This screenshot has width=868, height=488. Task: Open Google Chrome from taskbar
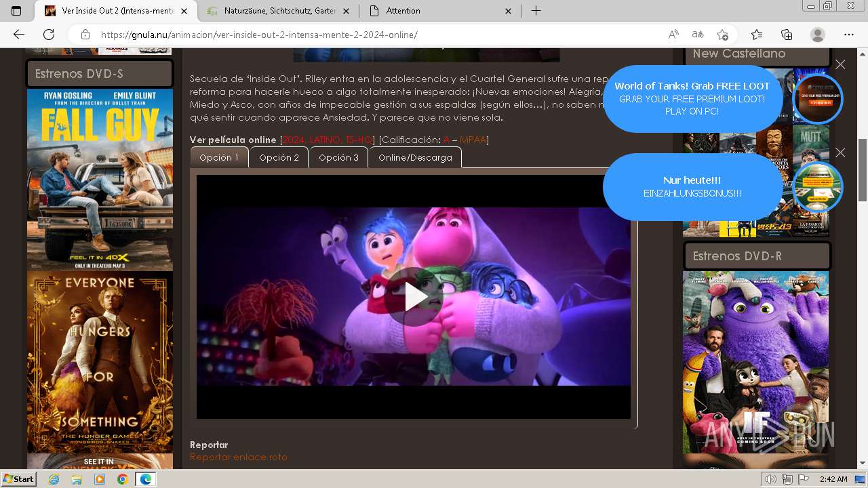[122, 479]
